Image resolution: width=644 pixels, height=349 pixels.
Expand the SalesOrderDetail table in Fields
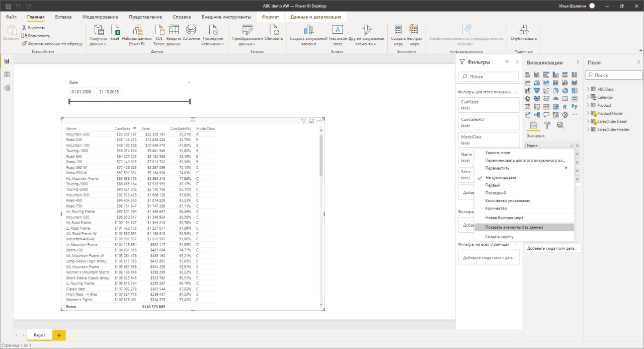(589, 121)
